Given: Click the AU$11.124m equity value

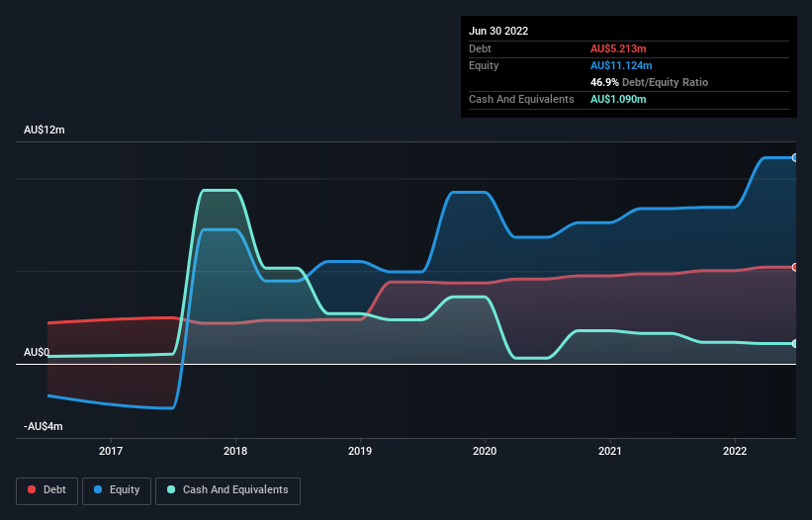Looking at the screenshot, I should [621, 65].
